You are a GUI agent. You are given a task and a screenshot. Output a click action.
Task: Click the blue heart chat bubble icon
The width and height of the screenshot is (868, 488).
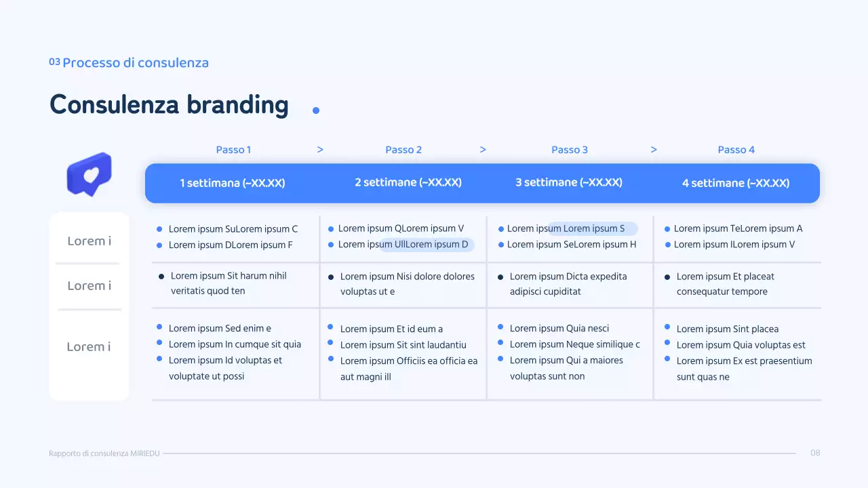coord(89,174)
